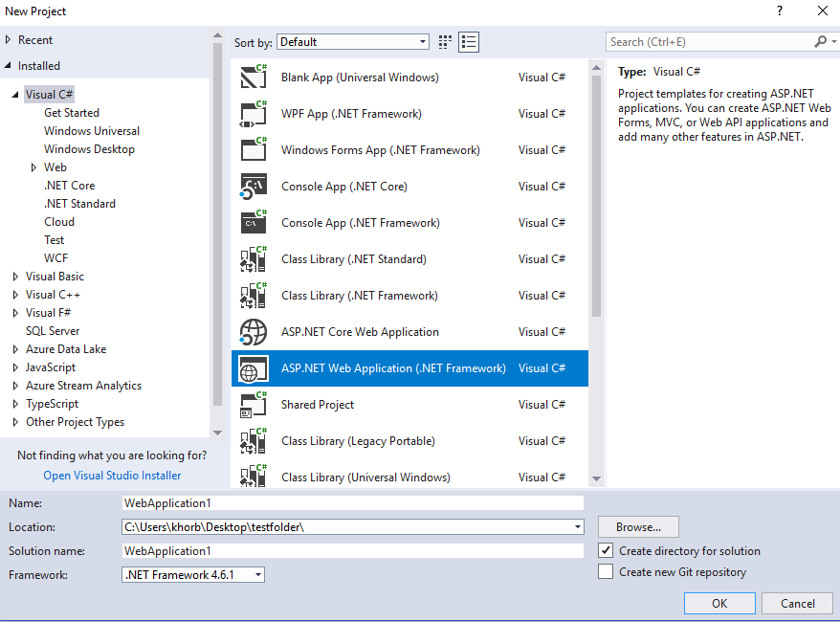Screen dimensions: 840x622
Task: Close the New Project dialog
Action: [x=823, y=11]
